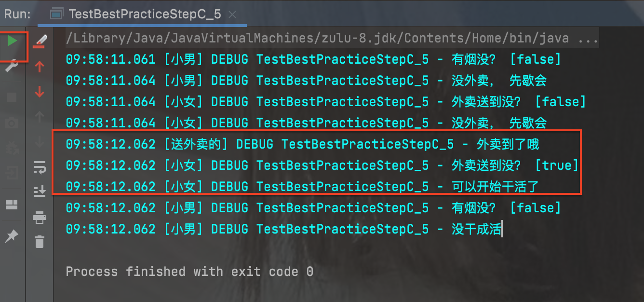Open run settings via the wrench icon
The width and height of the screenshot is (644, 302).
pyautogui.click(x=11, y=64)
